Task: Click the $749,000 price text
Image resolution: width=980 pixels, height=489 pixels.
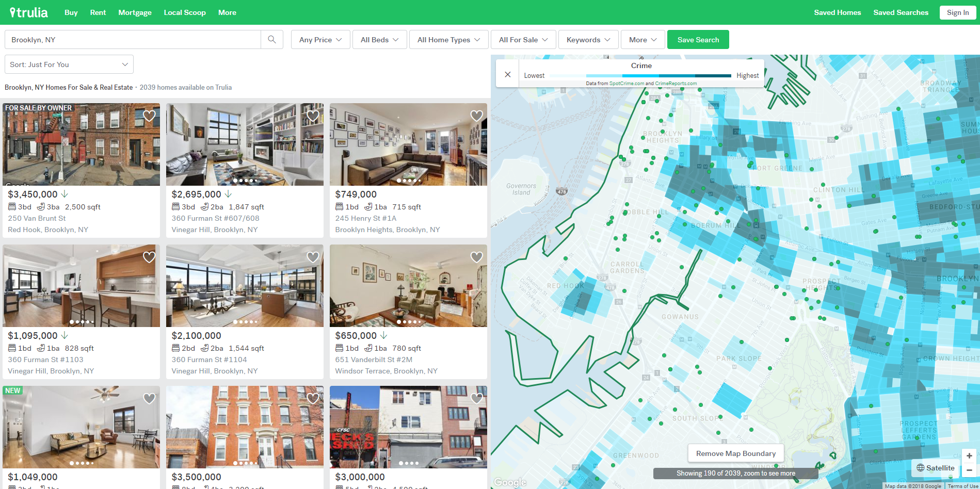Action: point(356,194)
